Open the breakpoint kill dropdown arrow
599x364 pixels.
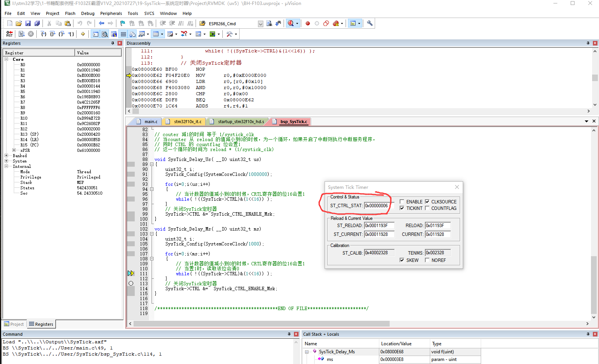point(342,24)
